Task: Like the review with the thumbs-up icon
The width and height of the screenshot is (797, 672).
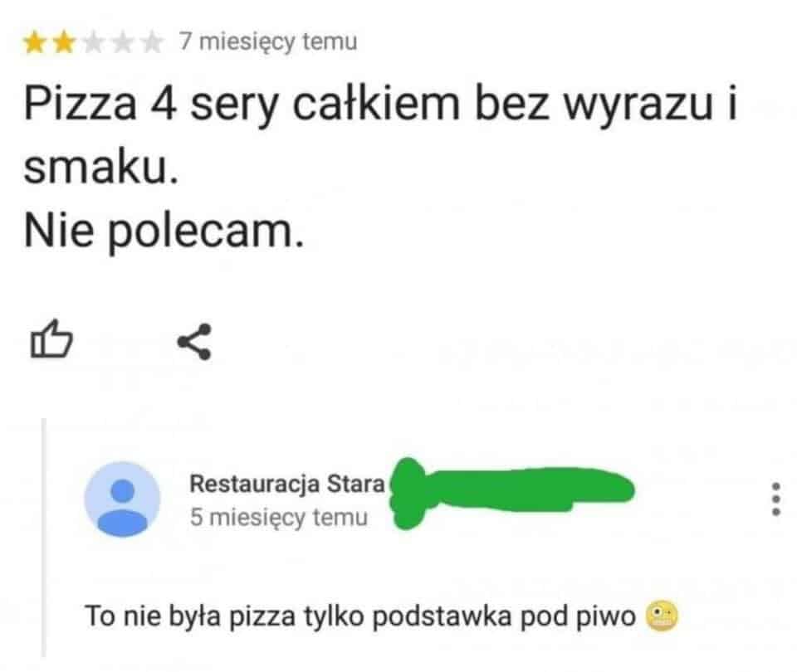Action: point(51,339)
